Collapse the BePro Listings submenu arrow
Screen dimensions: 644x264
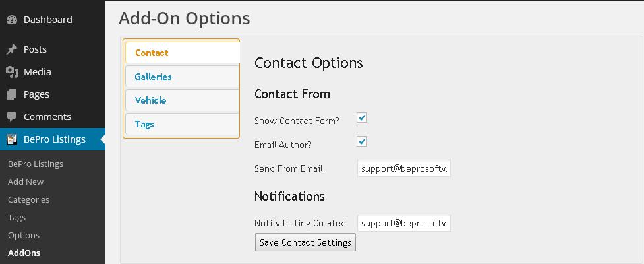[102, 139]
